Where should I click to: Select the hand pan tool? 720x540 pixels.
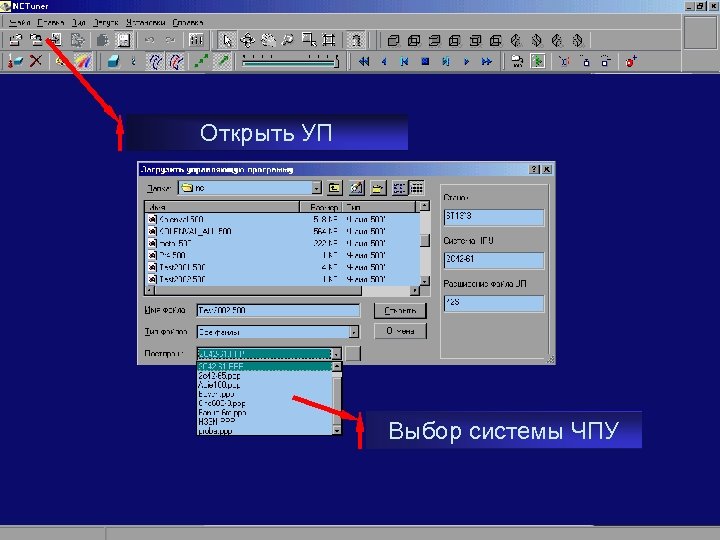[x=268, y=40]
